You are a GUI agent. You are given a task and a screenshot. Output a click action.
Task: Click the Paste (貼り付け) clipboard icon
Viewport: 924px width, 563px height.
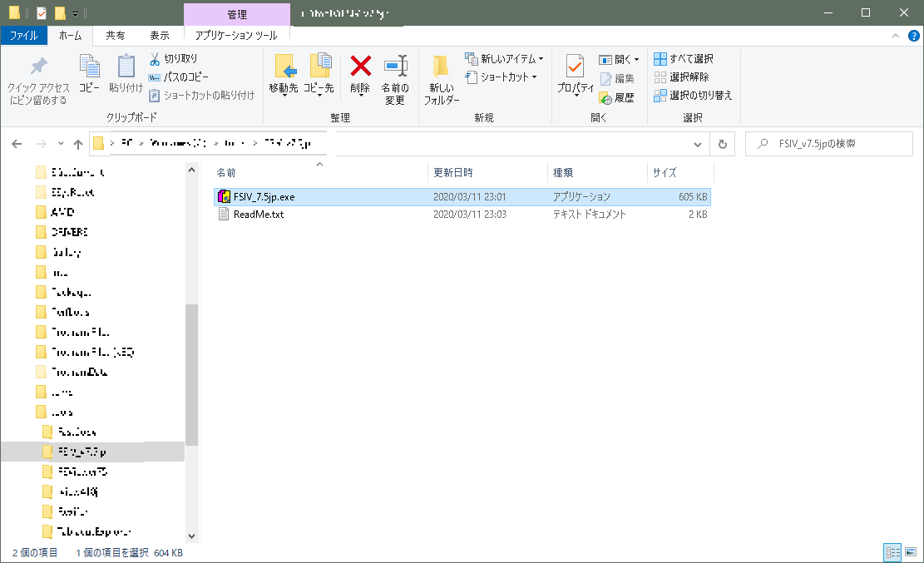click(x=126, y=67)
